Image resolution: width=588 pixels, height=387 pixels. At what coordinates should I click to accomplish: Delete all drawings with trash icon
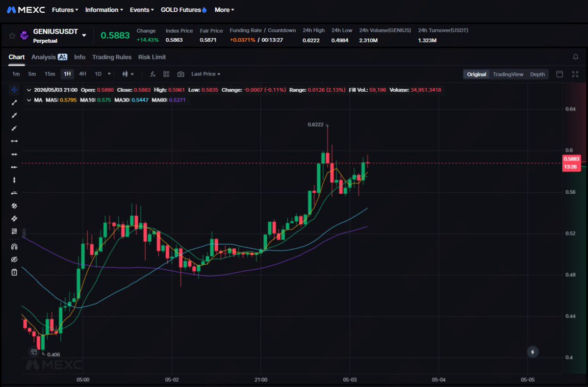click(14, 272)
